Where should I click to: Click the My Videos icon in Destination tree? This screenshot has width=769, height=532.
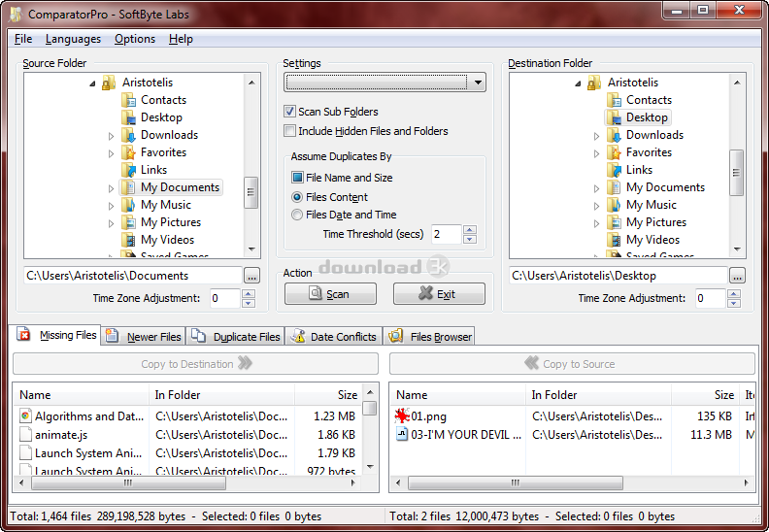(614, 240)
